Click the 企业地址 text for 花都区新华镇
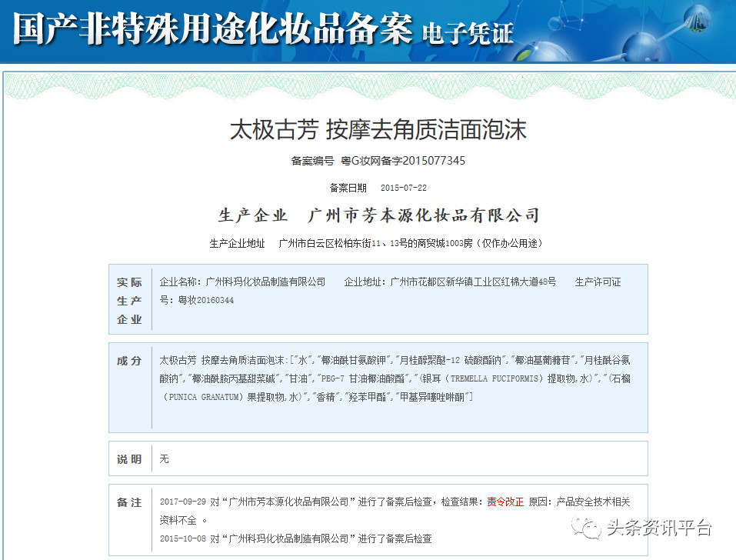 [x=450, y=282]
